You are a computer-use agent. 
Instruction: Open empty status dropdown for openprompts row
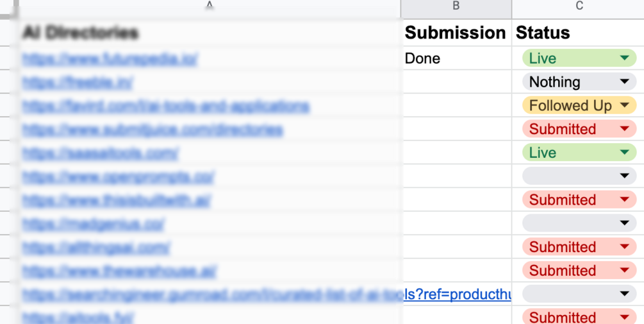[579, 176]
